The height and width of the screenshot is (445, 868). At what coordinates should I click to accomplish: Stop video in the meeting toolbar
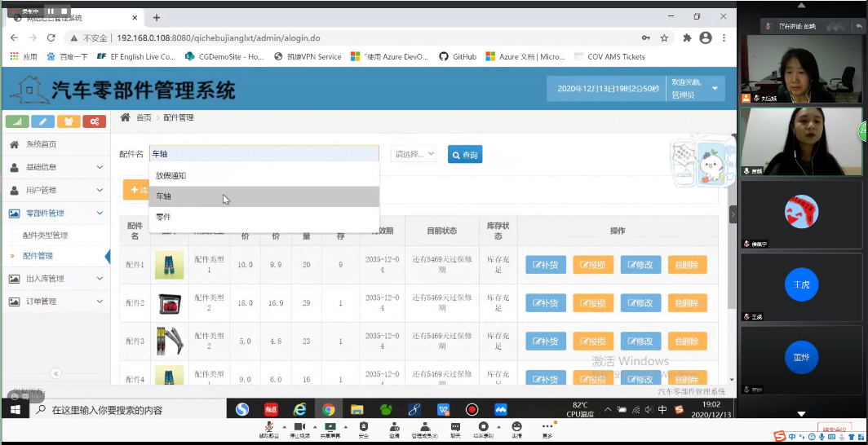(x=299, y=427)
